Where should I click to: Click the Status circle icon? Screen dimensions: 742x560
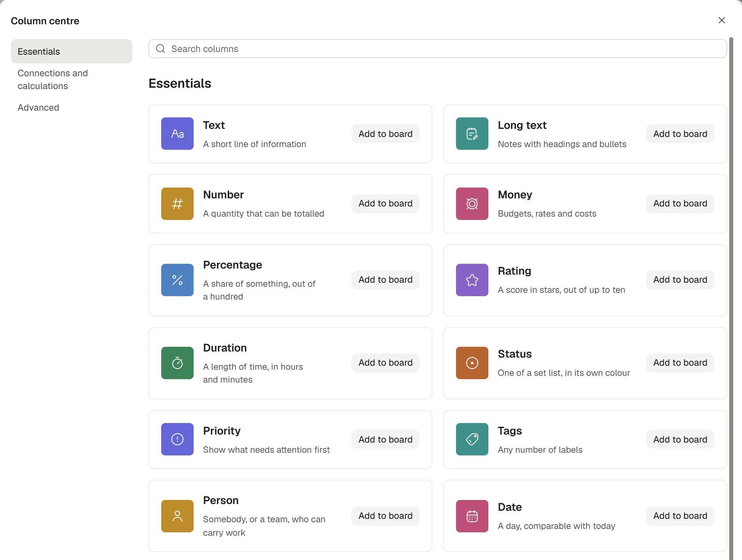(x=472, y=363)
